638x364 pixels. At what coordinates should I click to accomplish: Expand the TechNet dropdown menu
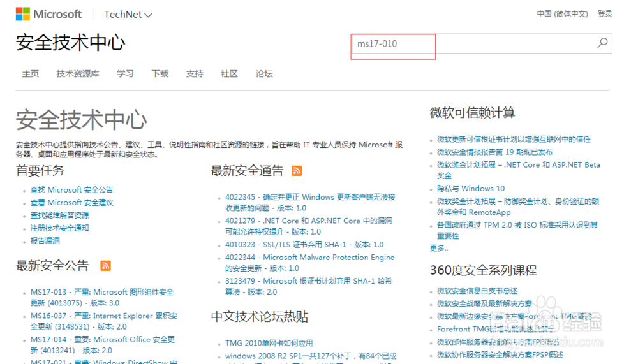[128, 15]
